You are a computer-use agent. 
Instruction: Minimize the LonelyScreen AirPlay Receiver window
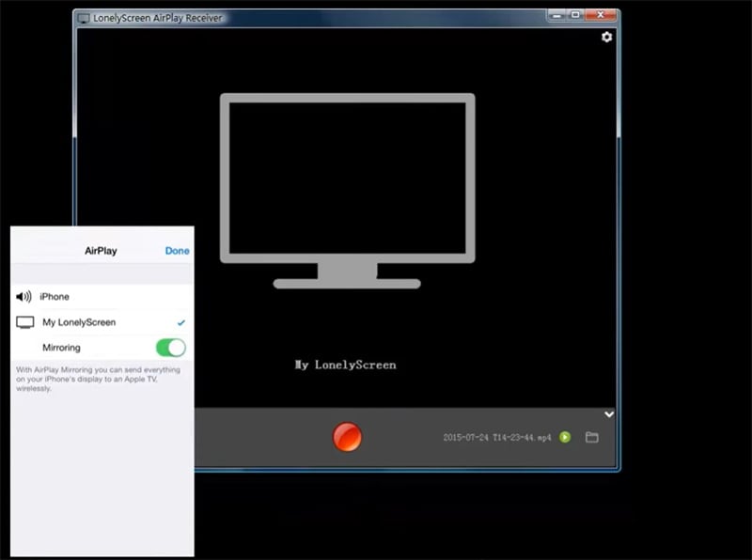(556, 15)
